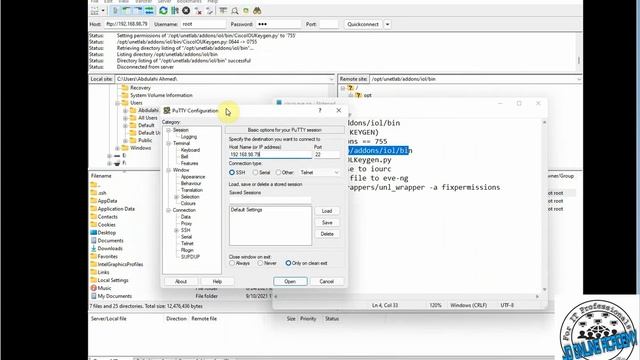Image resolution: width=640 pixels, height=360 pixels.
Task: Open the Local site path dropdown
Action: click(331, 79)
